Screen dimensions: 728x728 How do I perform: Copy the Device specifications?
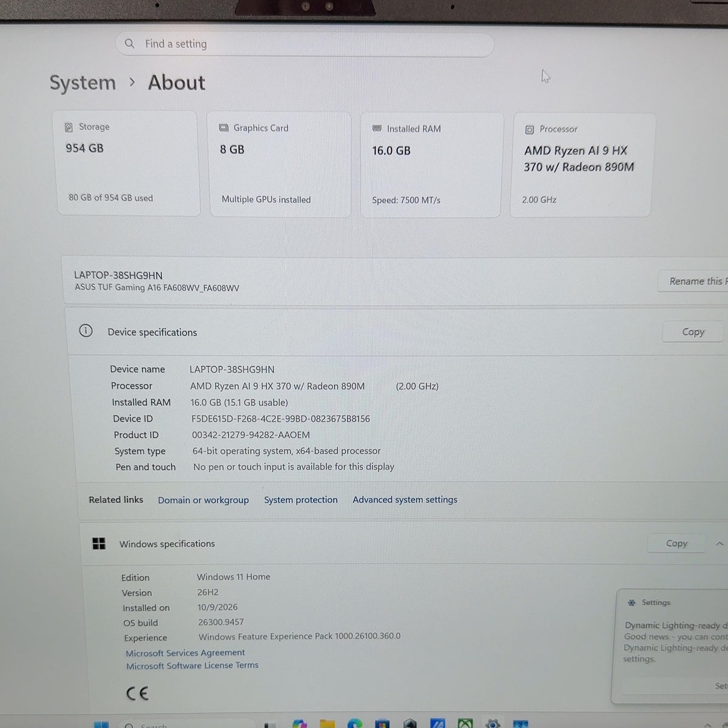pyautogui.click(x=693, y=332)
